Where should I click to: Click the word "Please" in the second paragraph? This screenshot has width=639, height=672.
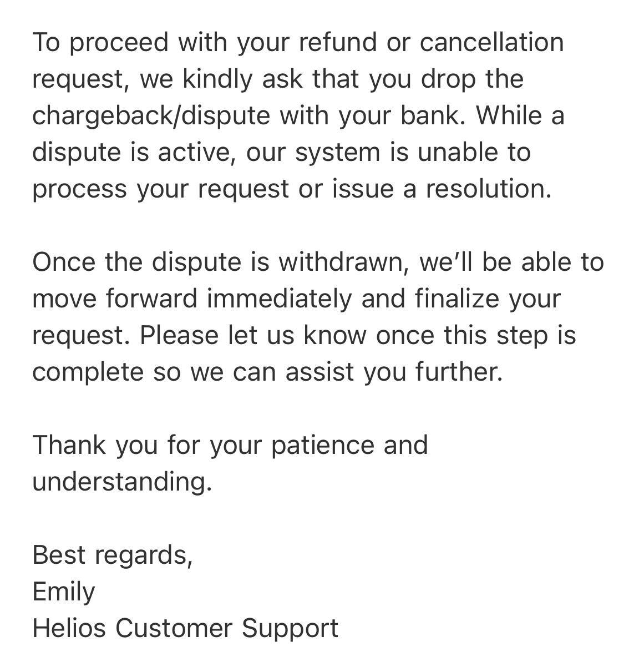coord(179,335)
